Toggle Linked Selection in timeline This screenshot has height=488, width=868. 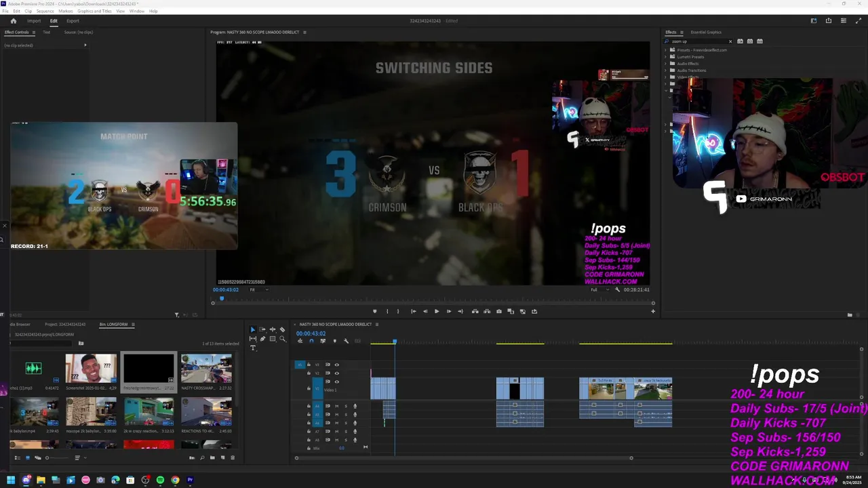pos(323,341)
